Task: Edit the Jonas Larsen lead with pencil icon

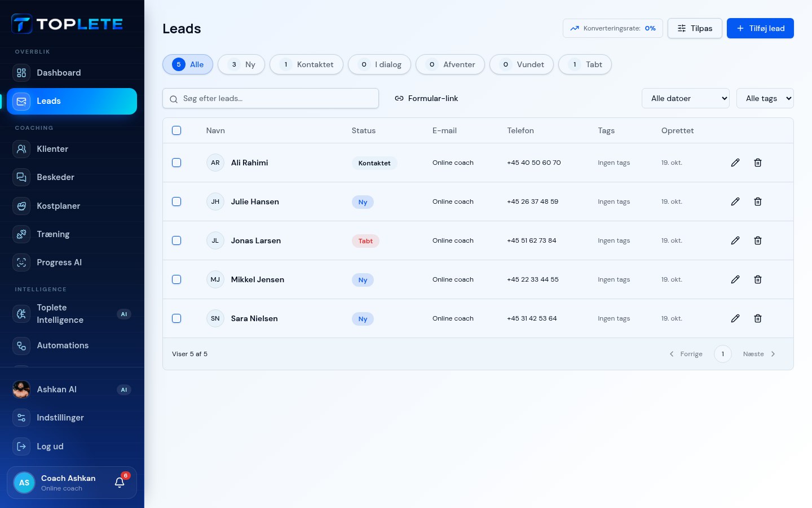Action: pos(735,240)
